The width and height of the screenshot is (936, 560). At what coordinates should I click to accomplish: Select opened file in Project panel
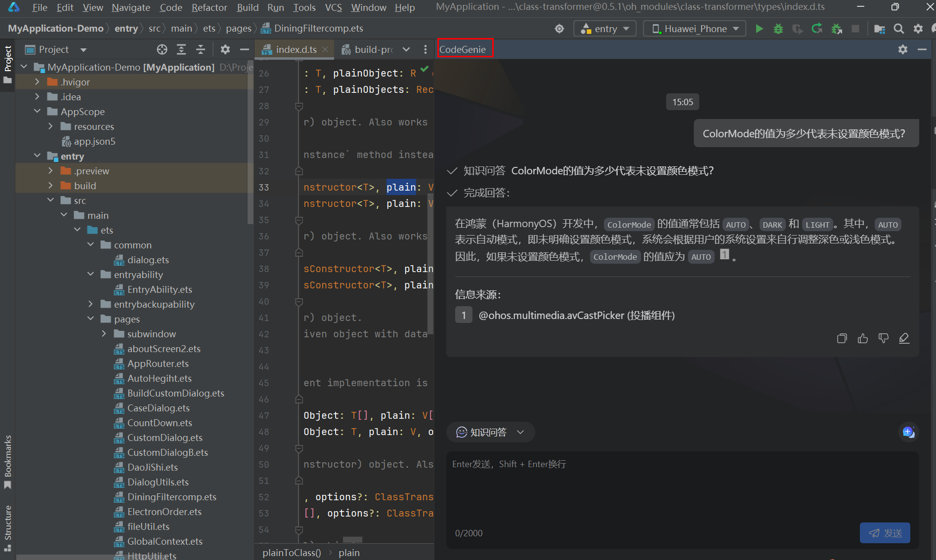click(x=162, y=49)
